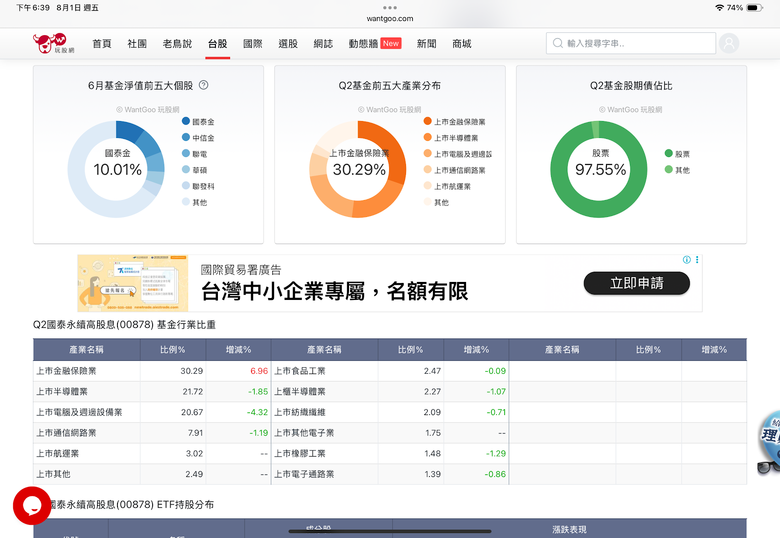Open the 台灣中小企業專屬 ad banner text
The height and width of the screenshot is (538, 780).
point(334,291)
